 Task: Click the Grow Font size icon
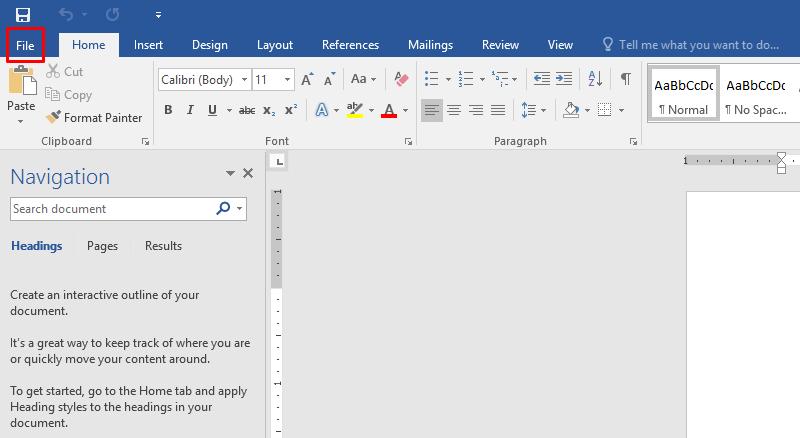coord(307,78)
